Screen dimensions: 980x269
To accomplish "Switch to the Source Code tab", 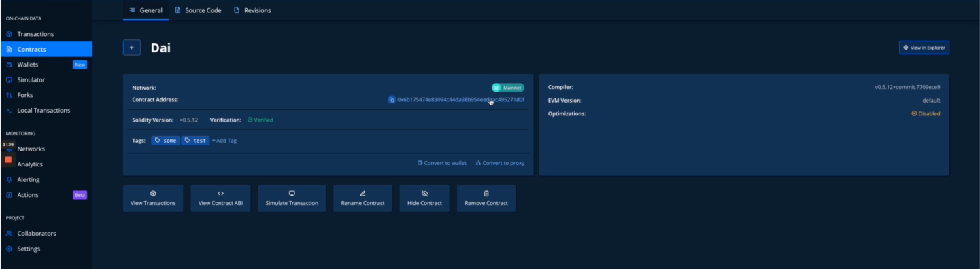I will [x=198, y=10].
